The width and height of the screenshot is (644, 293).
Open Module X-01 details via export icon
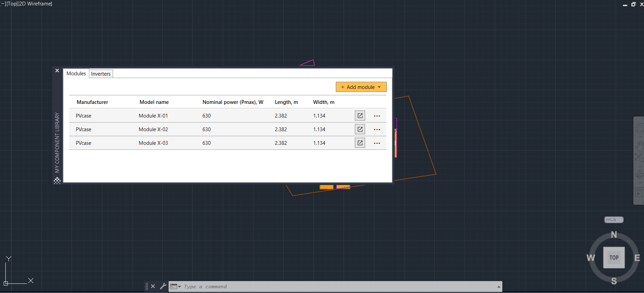(360, 115)
